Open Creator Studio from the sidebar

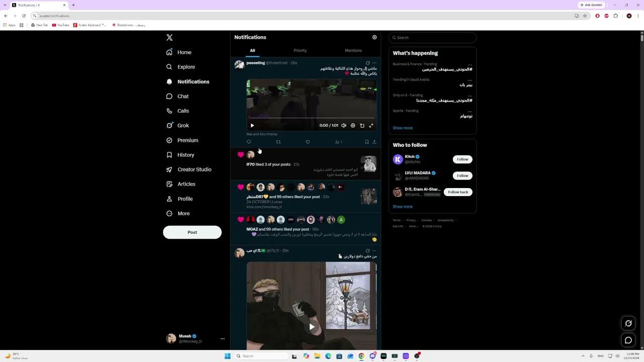(189, 169)
